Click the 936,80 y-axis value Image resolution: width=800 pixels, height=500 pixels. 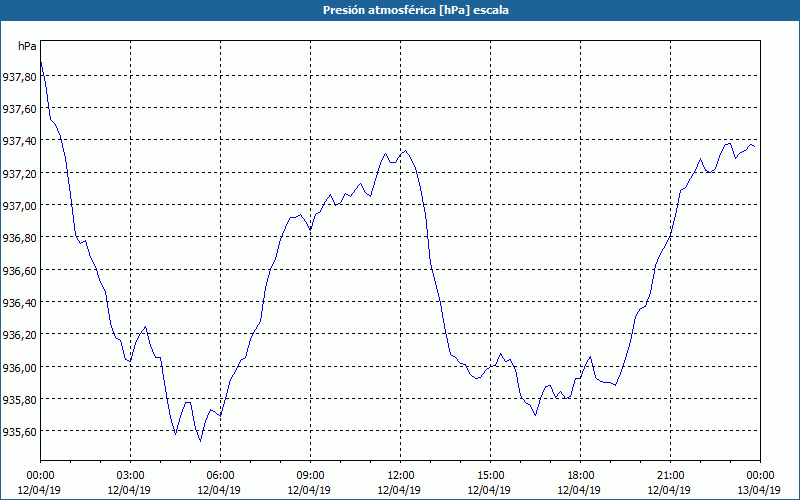(x=19, y=238)
